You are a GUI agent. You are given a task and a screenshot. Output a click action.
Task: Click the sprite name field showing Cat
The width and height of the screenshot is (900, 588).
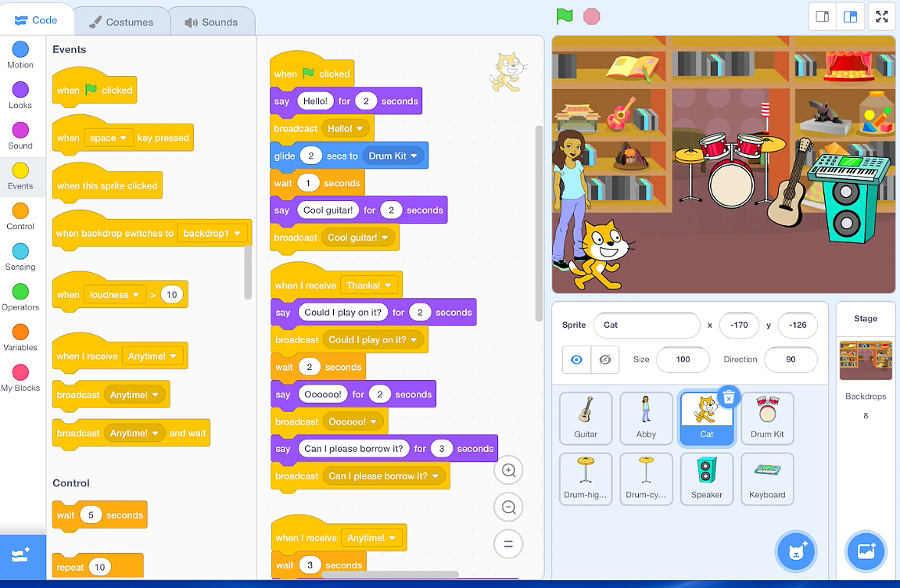coord(647,325)
